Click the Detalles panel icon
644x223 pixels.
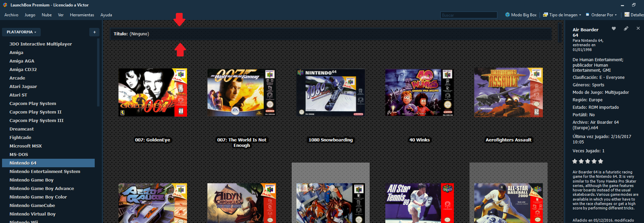(627, 15)
